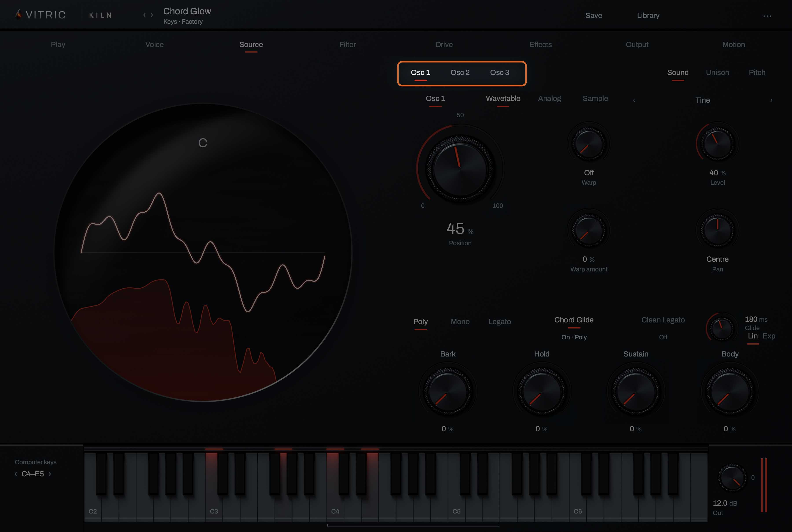Select the Osc 3 tab
This screenshot has height=532, width=792.
(499, 73)
